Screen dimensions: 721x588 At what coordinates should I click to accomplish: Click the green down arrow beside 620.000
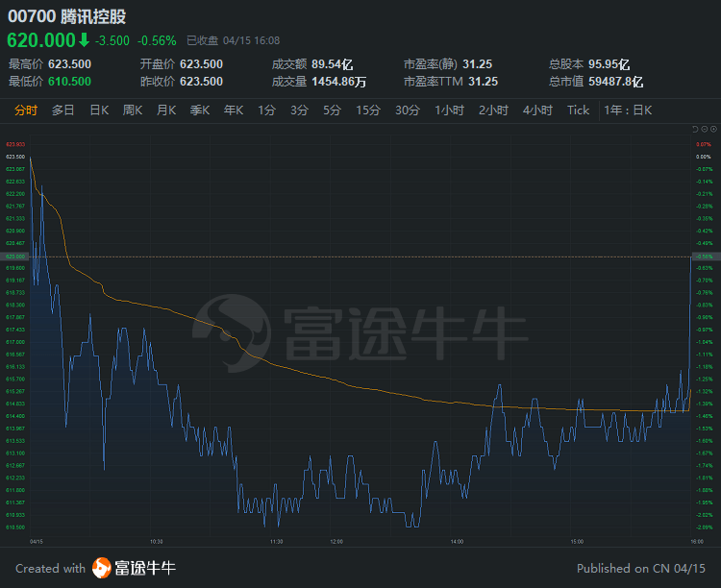pyautogui.click(x=84, y=40)
